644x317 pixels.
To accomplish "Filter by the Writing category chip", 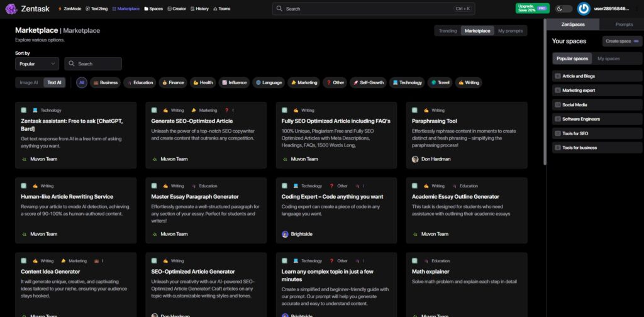I will (469, 82).
